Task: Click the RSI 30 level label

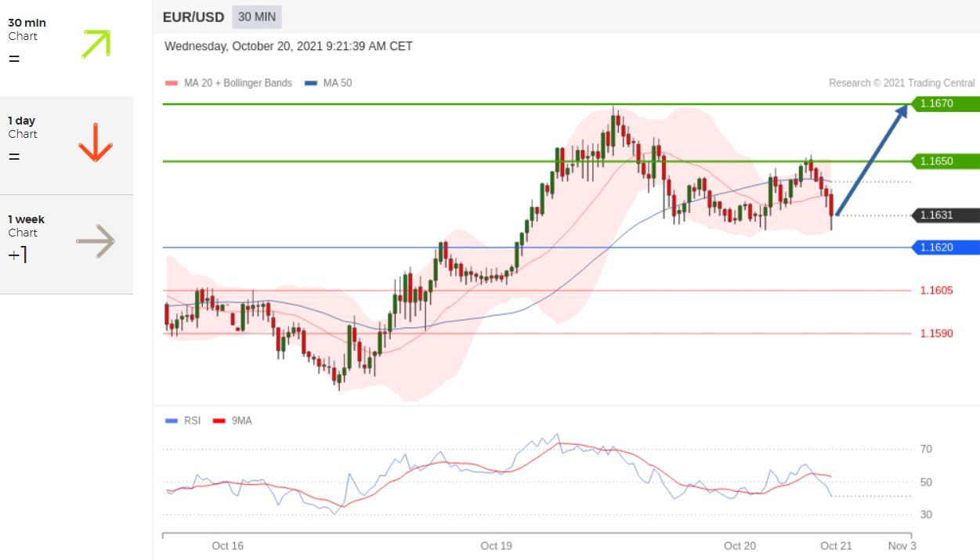Action: (x=926, y=515)
